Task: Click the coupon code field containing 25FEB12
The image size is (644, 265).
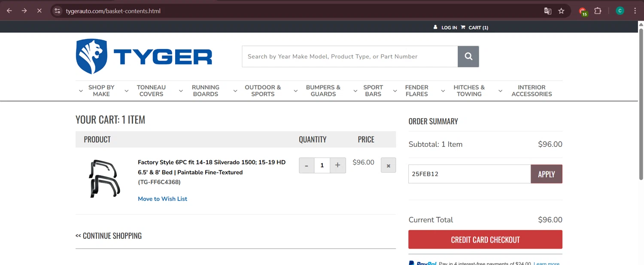Action: [469, 174]
